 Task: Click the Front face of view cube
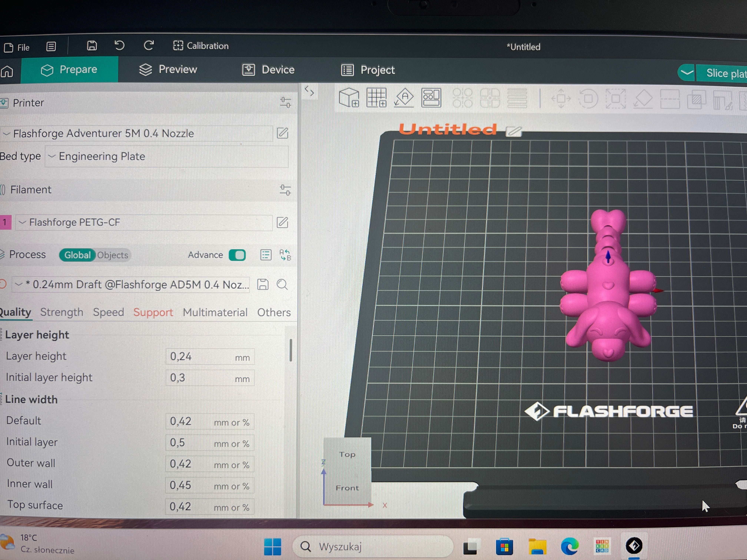click(x=347, y=488)
